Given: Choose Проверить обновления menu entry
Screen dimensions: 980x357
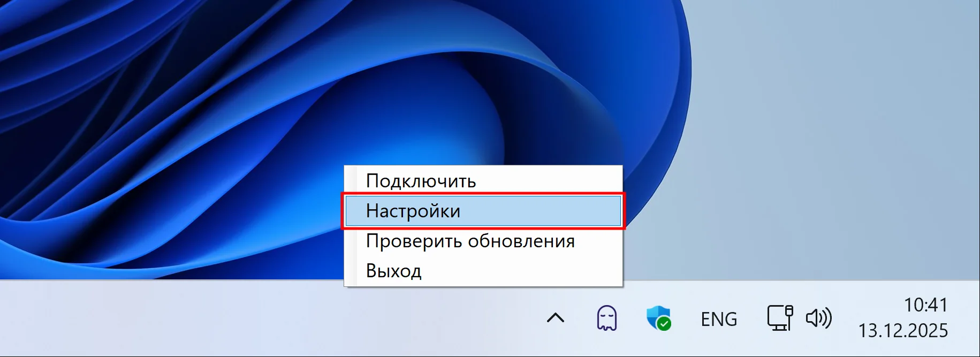Looking at the screenshot, I should 470,241.
